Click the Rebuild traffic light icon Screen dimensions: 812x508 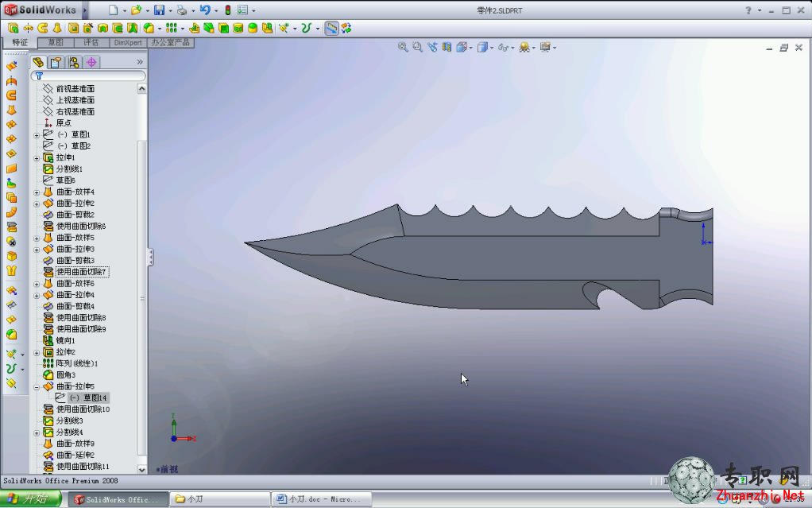(228, 10)
